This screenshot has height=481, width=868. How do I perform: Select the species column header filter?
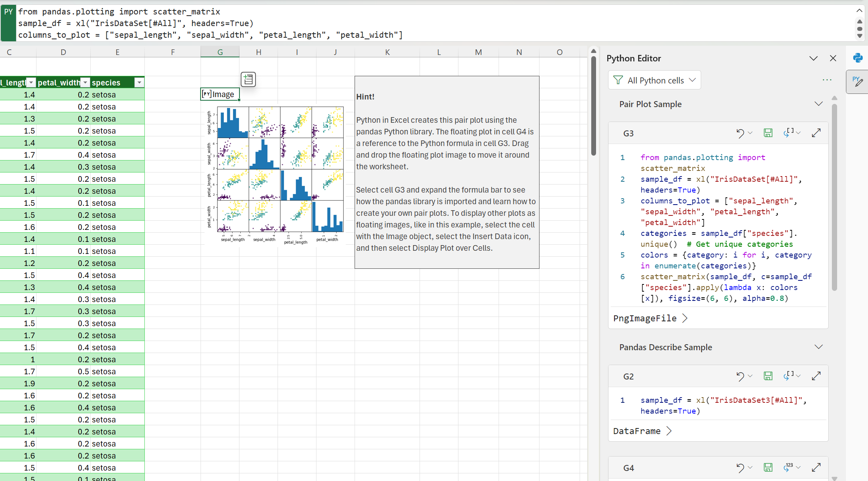pos(138,82)
